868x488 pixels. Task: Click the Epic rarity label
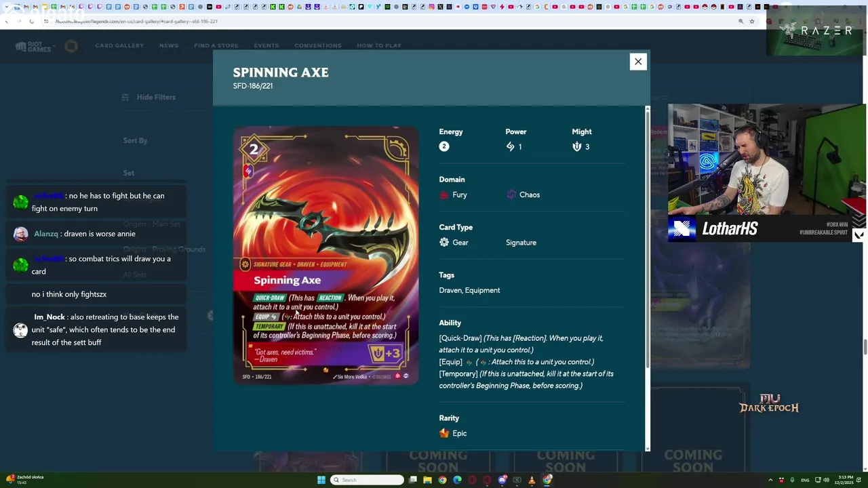(460, 433)
